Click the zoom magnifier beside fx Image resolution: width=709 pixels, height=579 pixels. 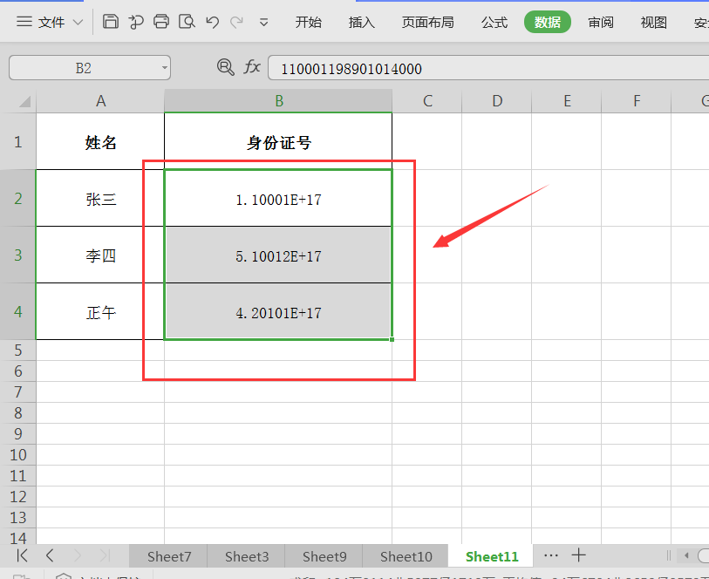(225, 67)
